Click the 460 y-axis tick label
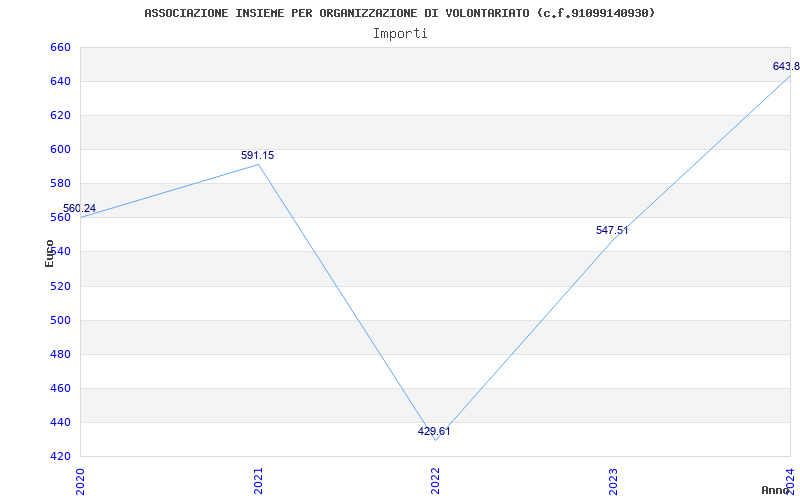The width and height of the screenshot is (800, 500). (60, 389)
